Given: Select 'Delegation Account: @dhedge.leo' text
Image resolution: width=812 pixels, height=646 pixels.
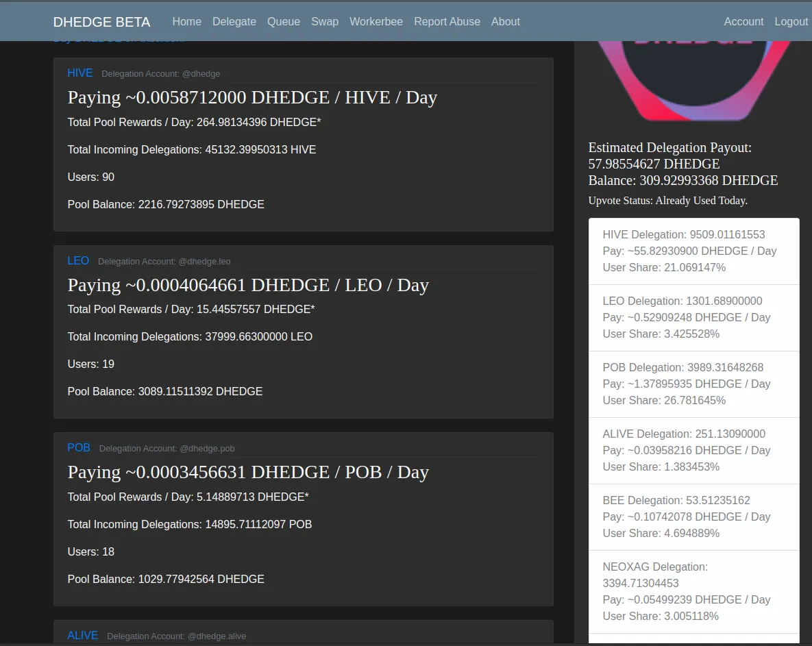Looking at the screenshot, I should (x=164, y=262).
